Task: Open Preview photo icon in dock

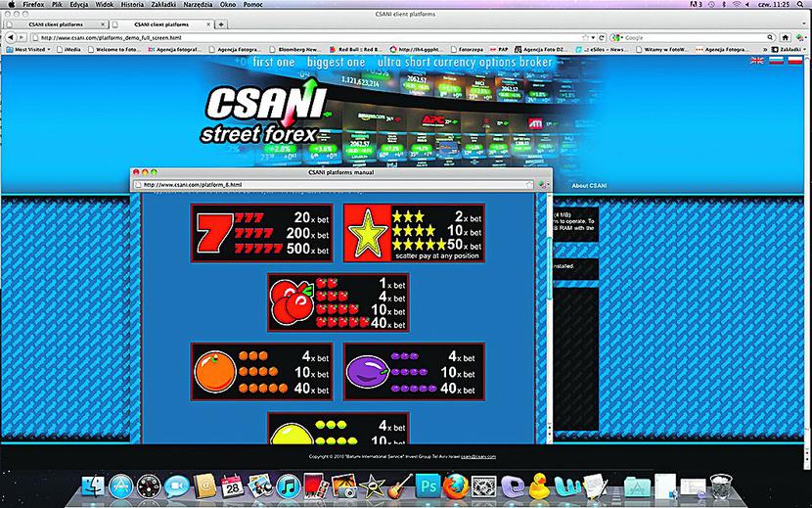Action: [x=260, y=486]
